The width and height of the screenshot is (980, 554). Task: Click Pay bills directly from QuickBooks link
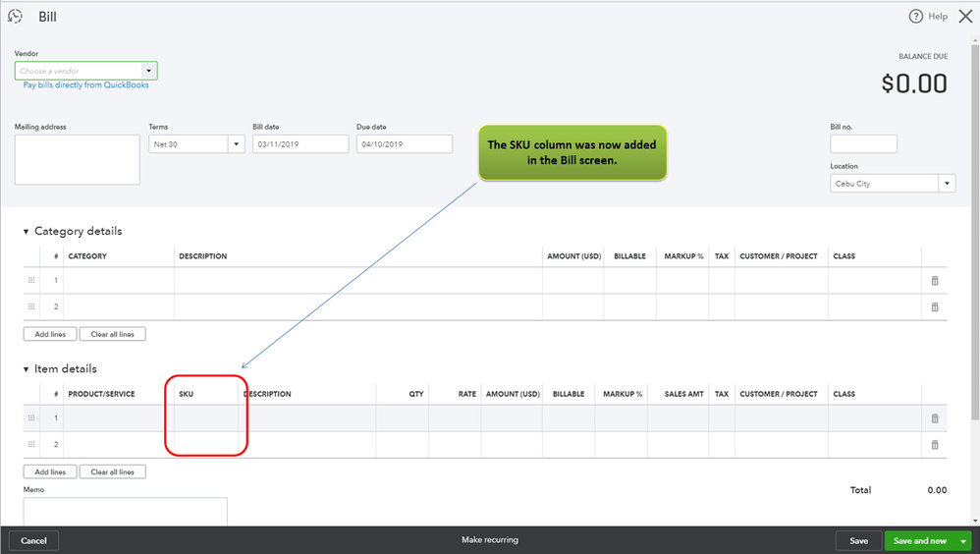(85, 85)
